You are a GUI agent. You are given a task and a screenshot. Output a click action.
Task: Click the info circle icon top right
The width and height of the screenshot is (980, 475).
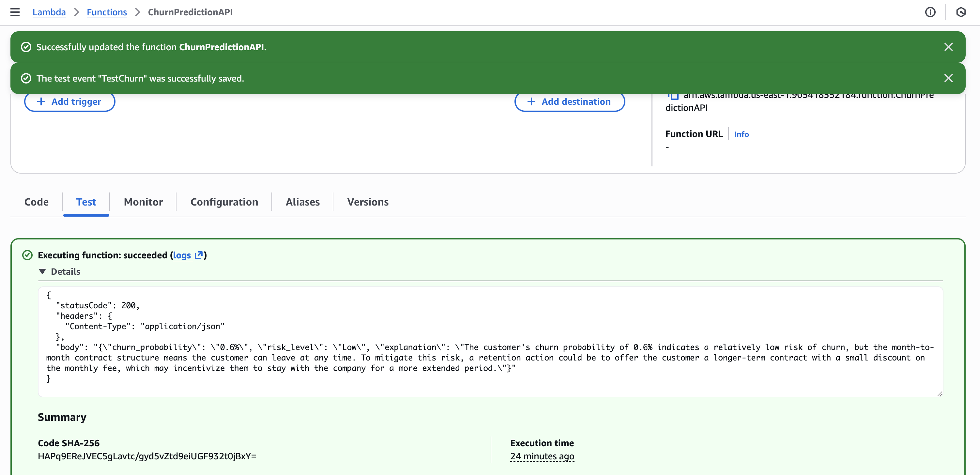930,12
